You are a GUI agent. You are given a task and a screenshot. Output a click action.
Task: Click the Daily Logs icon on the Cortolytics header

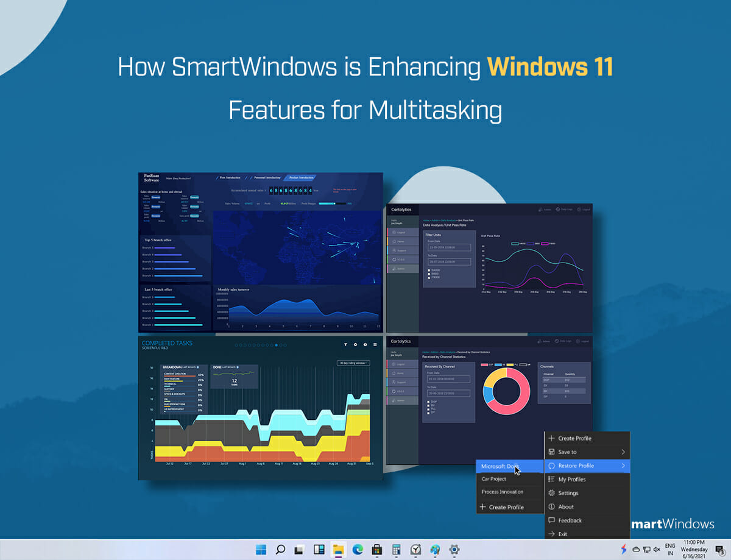click(557, 209)
